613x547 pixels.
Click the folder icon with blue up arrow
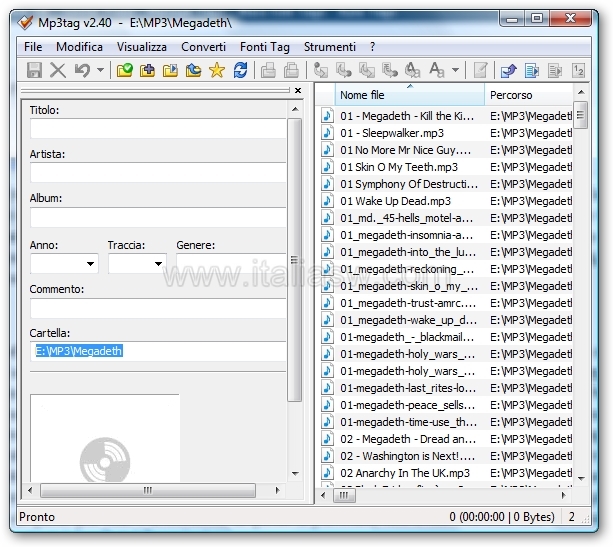[194, 70]
